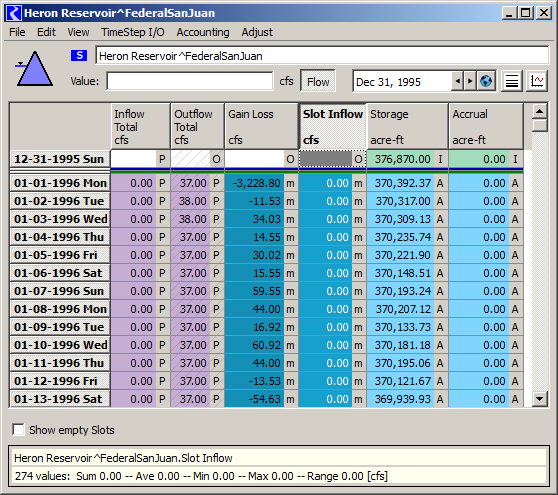Open the list view icon button

tap(512, 81)
